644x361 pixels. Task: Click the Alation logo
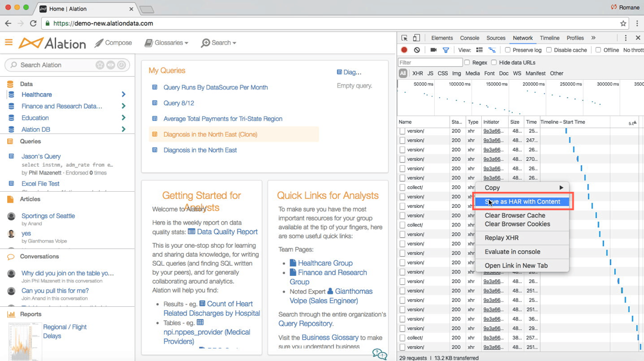[x=52, y=43]
